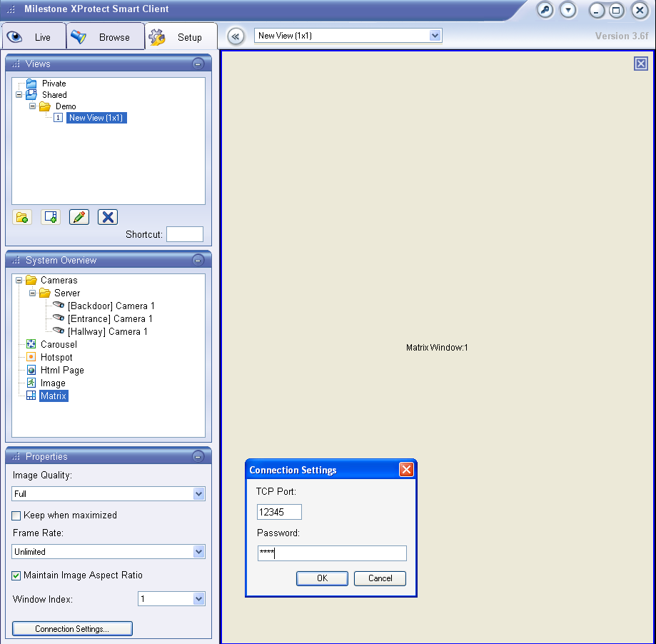Click the Connection Settings... button
Screen dimensions: 656x644
[72, 628]
